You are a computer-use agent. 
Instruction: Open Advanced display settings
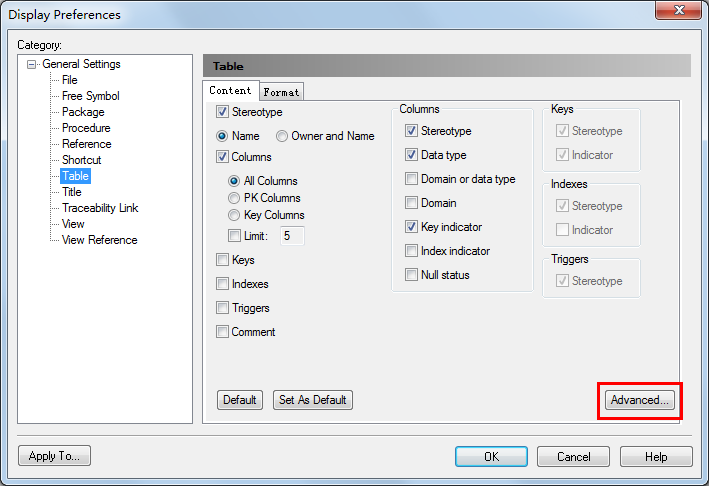point(639,400)
